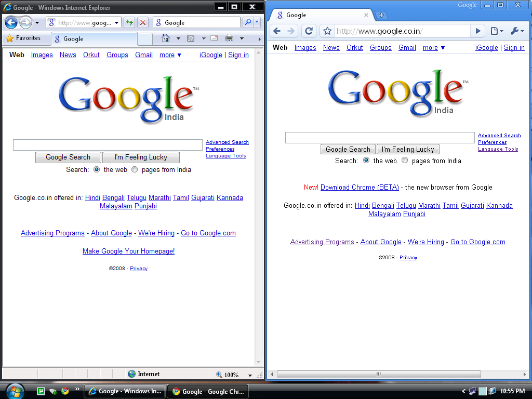This screenshot has height=399, width=532.
Task: Switch to Google Chrome taskbar button
Action: 208,391
